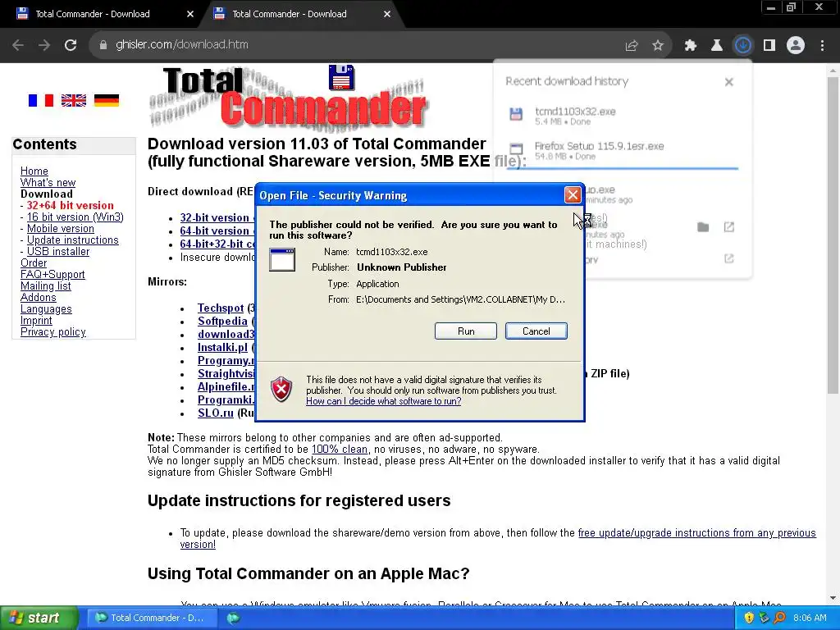Open the Extensions puzzle icon
This screenshot has width=840, height=630.
(x=691, y=46)
